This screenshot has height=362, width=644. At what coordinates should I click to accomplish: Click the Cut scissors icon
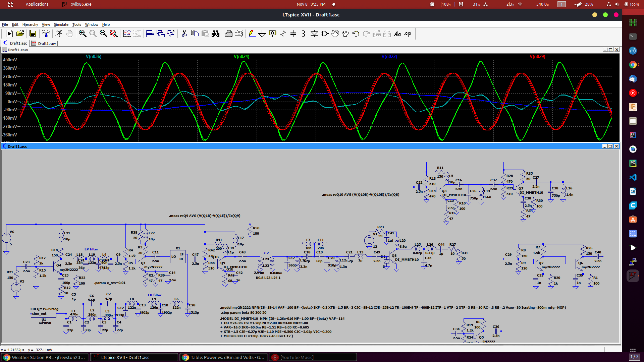point(184,34)
